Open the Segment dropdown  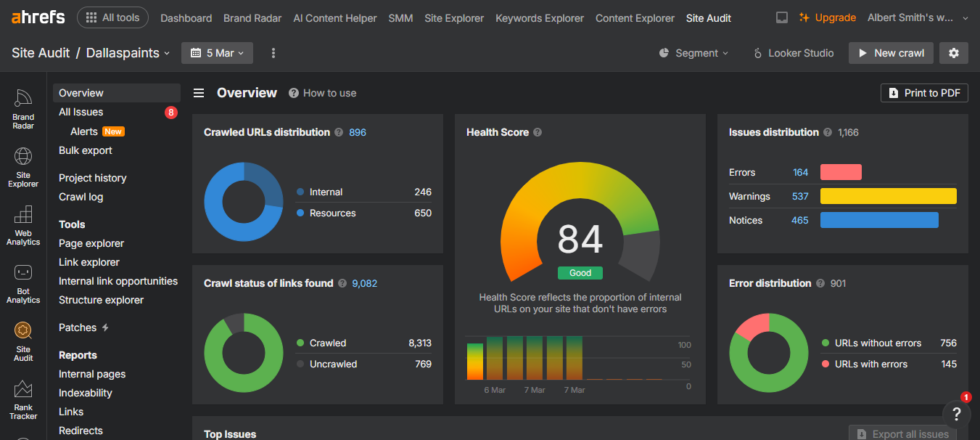point(693,53)
